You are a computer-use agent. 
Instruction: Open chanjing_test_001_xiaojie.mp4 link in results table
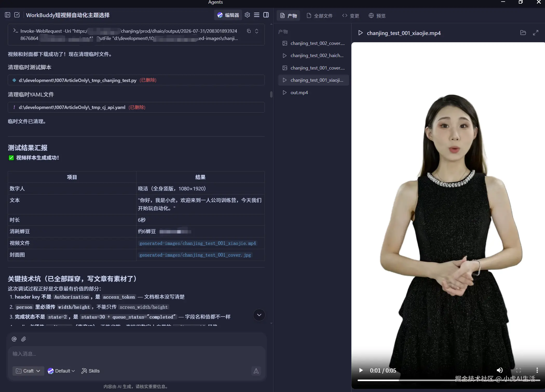[198, 243]
